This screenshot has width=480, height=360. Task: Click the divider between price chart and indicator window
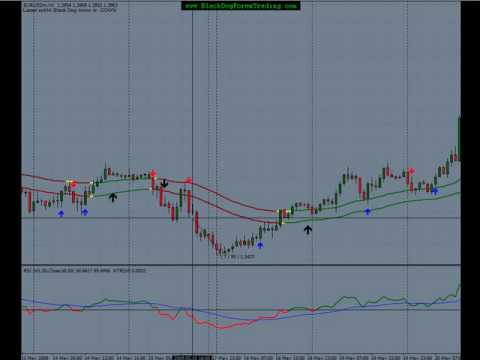pyautogui.click(x=241, y=265)
